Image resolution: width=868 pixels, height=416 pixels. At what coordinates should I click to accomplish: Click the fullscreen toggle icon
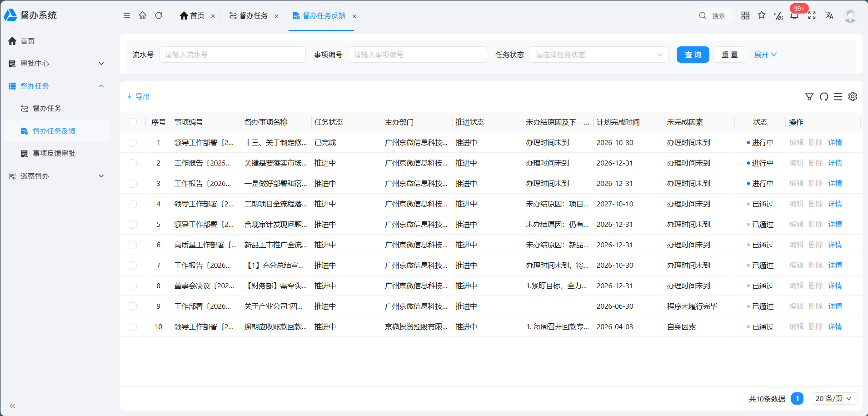pos(812,15)
